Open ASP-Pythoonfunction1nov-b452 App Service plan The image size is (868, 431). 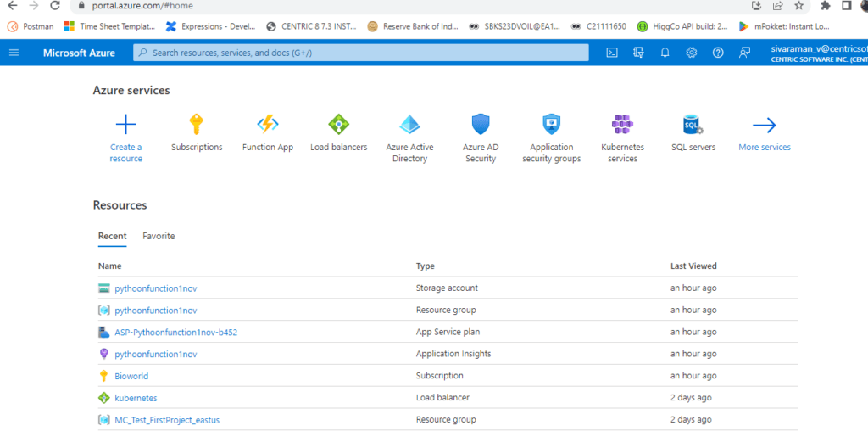[176, 333]
